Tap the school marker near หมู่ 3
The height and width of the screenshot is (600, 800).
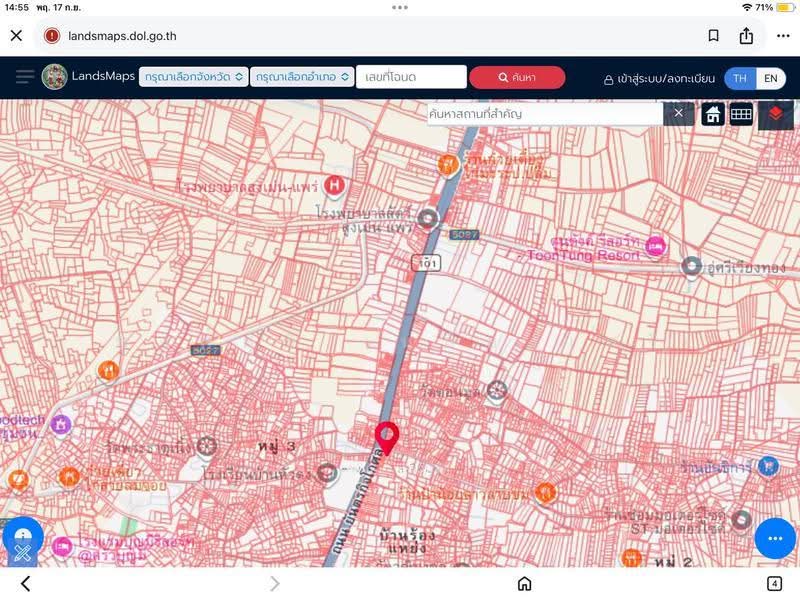327,473
